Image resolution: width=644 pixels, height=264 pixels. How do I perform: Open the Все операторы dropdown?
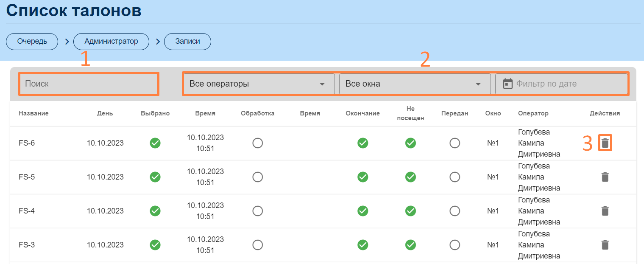[258, 84]
